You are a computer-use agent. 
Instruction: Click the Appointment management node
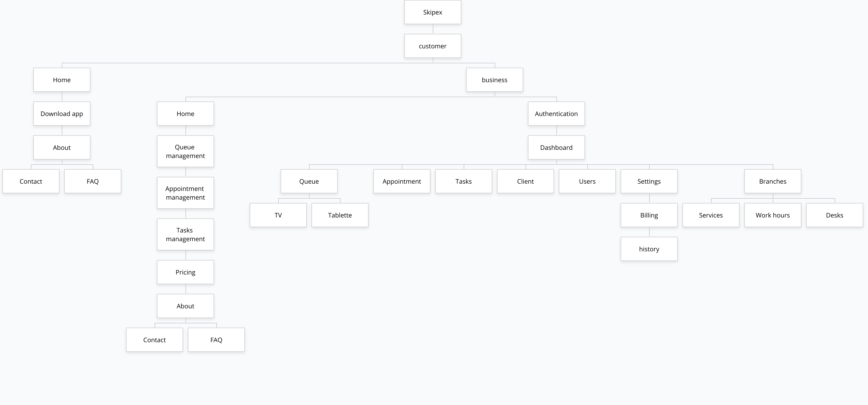[185, 193]
